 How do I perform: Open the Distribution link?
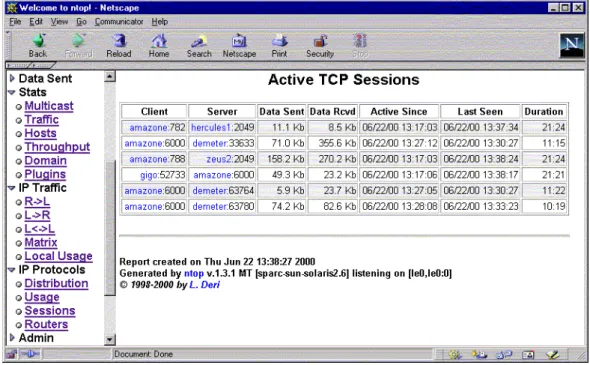(56, 283)
